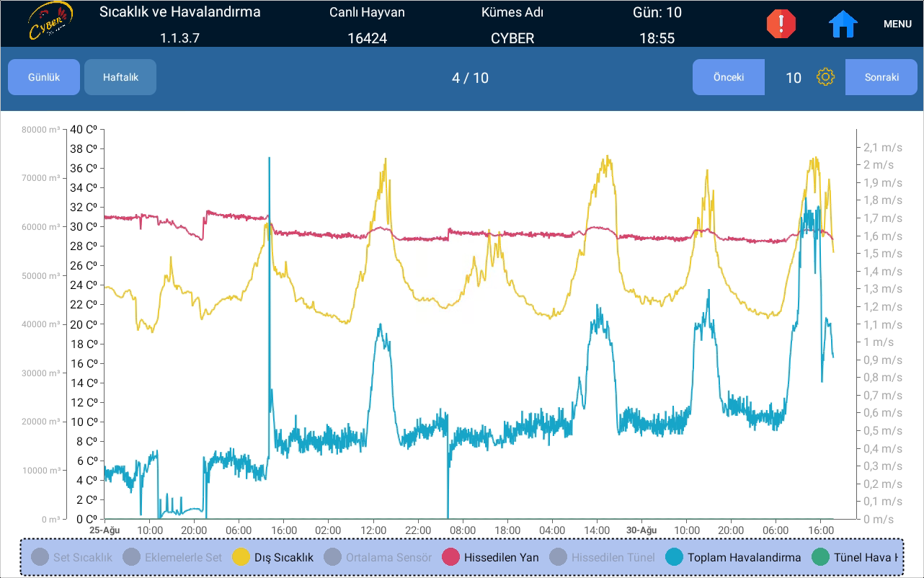Click the Gün: 10 label

657,12
